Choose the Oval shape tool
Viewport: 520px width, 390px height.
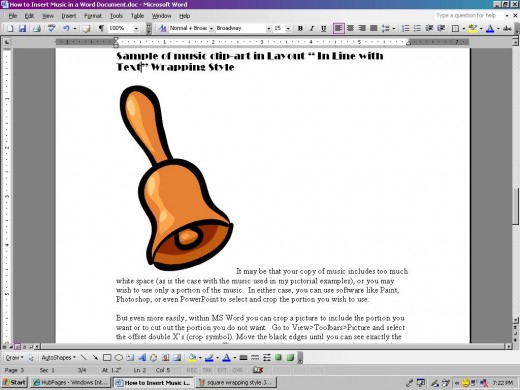tap(119, 358)
